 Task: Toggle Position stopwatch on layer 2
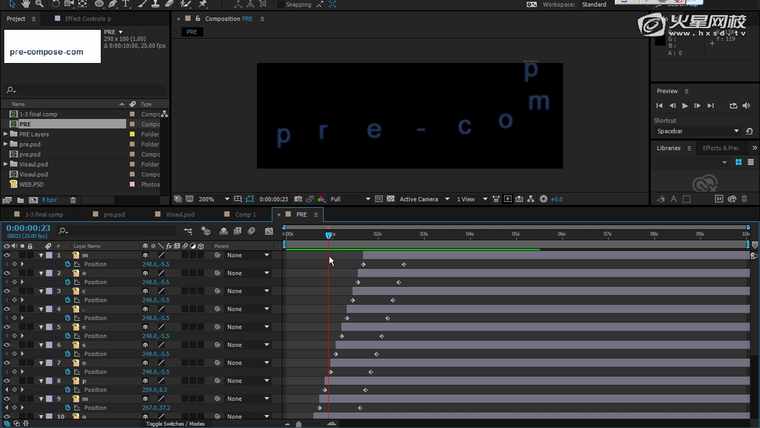[x=68, y=282]
